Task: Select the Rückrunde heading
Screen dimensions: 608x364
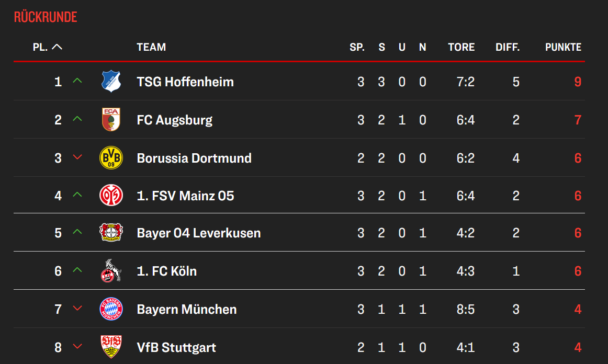Action: coord(46,17)
